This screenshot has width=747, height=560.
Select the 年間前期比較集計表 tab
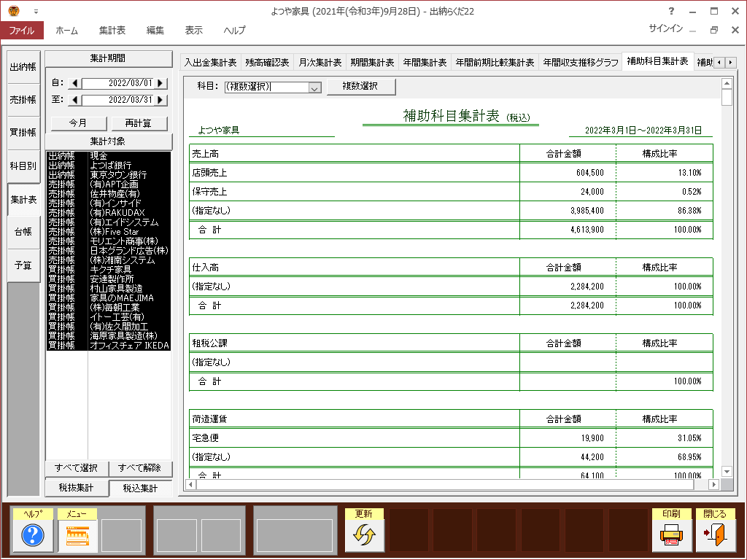[x=495, y=63]
